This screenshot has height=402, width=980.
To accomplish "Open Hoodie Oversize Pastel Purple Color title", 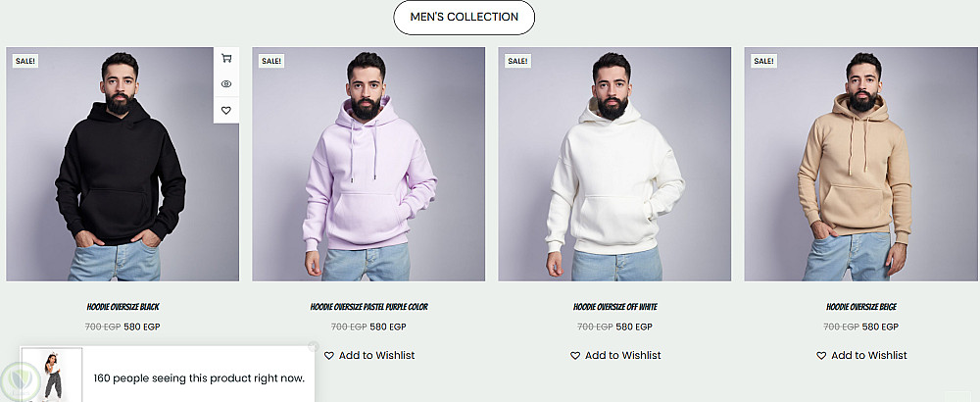I will 368,307.
